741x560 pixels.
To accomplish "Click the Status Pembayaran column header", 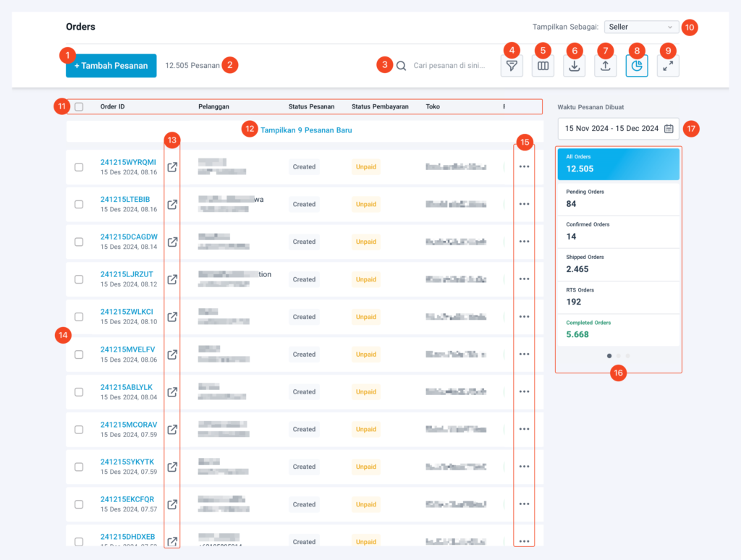I will point(380,107).
